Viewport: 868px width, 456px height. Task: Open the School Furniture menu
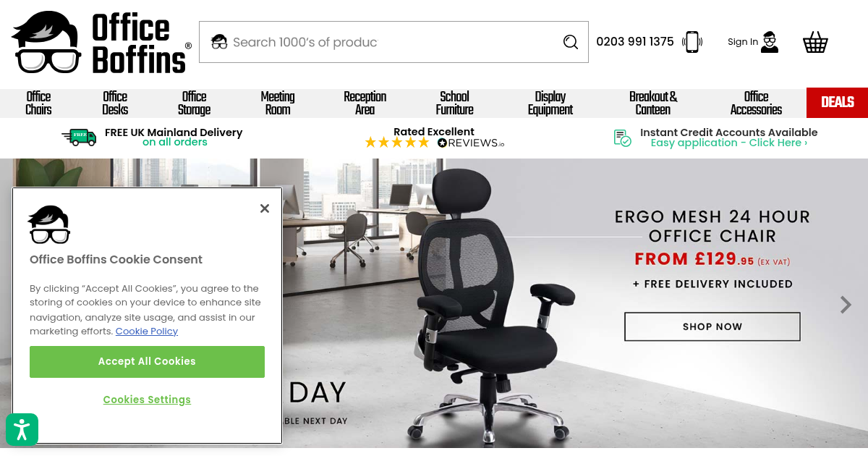pos(454,103)
